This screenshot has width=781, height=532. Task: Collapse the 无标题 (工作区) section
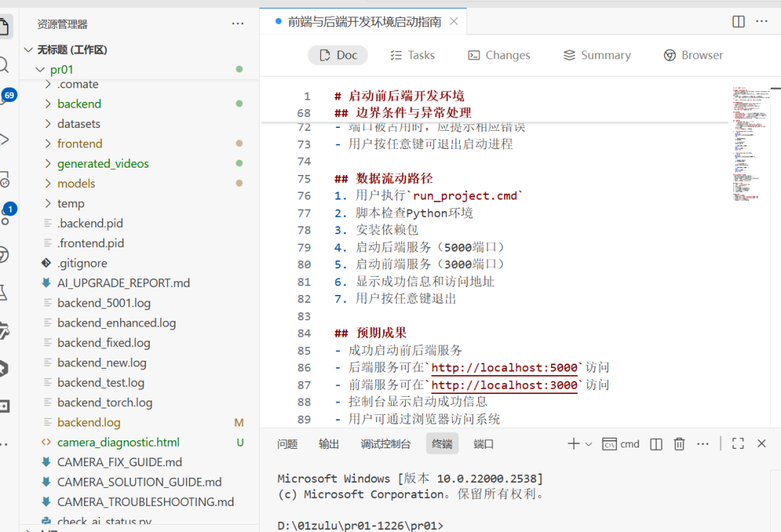[140, 50]
